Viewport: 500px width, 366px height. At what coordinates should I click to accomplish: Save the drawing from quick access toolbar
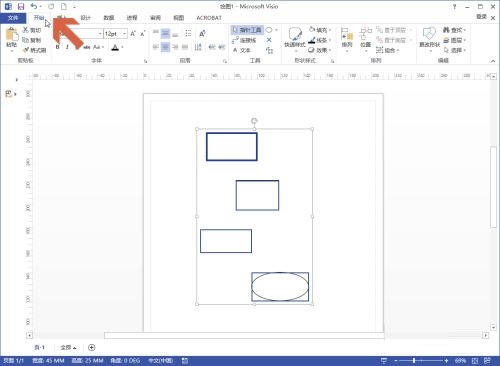21,6
